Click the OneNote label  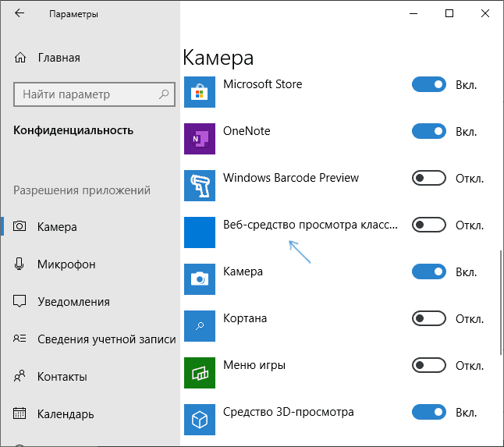point(247,131)
